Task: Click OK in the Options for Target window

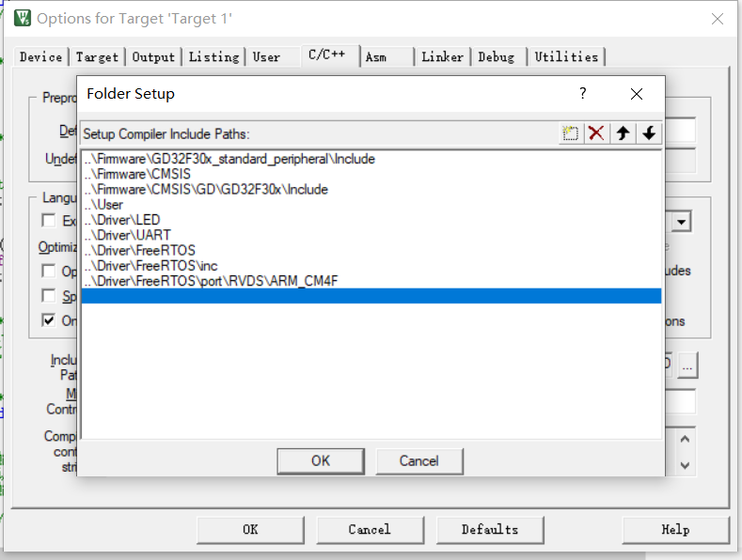Action: (x=250, y=529)
